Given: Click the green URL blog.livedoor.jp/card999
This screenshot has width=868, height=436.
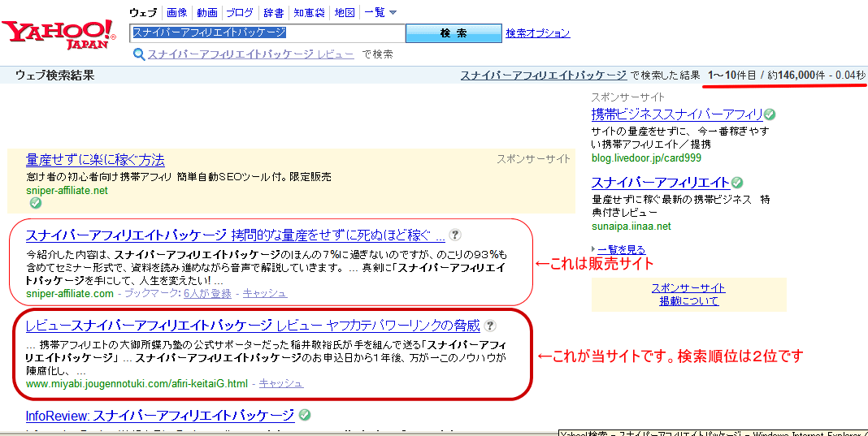Looking at the screenshot, I should [647, 158].
